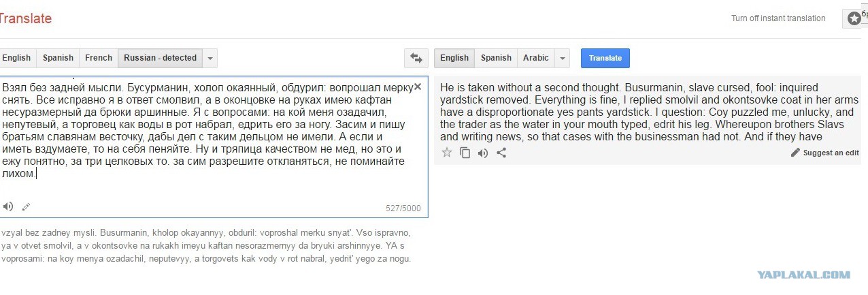Screen dimensions: 868x295
Task: Select English as source language
Action: [x=16, y=58]
